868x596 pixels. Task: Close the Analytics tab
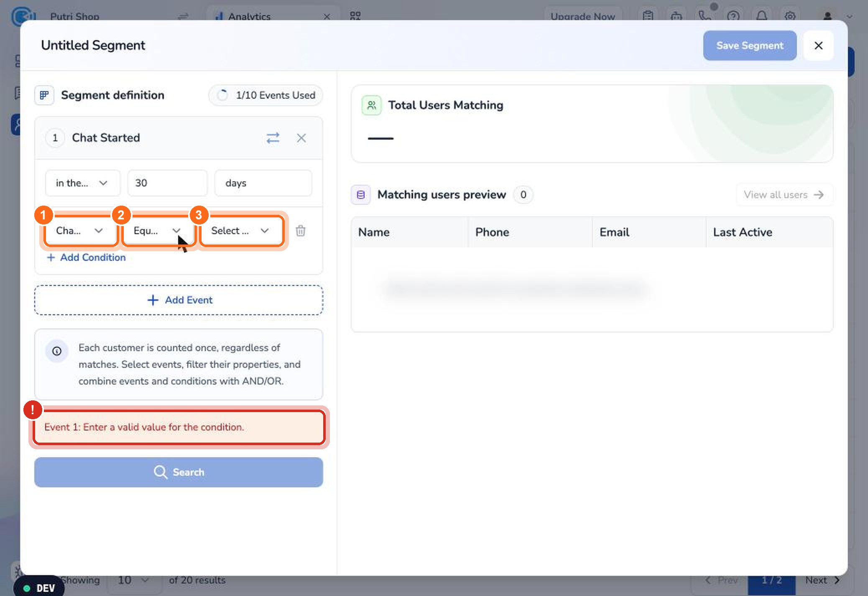click(327, 17)
